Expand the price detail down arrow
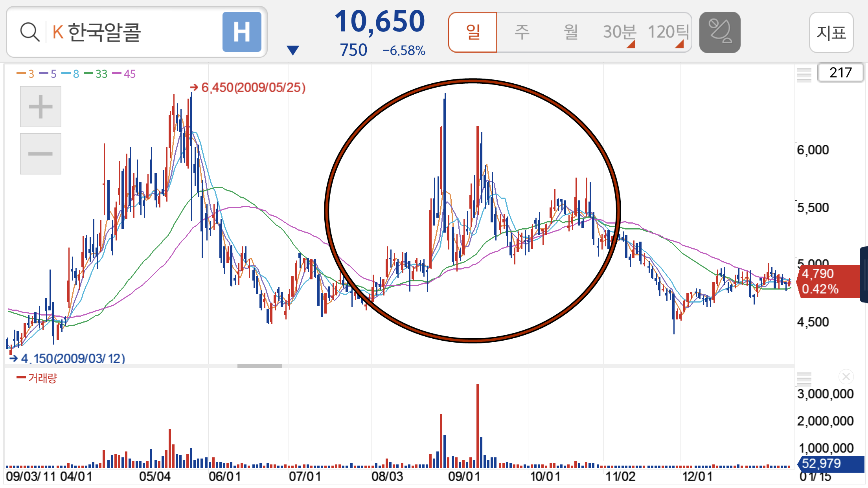This screenshot has width=868, height=488. 293,50
